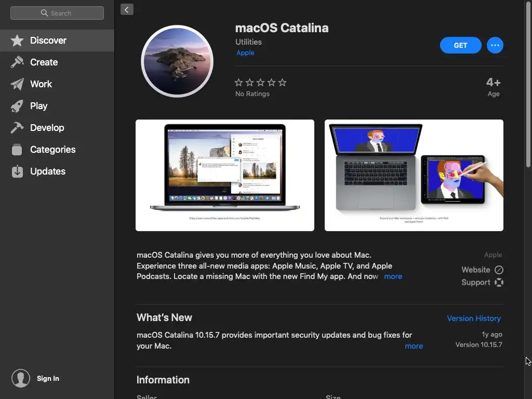This screenshot has width=532, height=399.
Task: Click the first empty rating star
Action: pos(238,83)
